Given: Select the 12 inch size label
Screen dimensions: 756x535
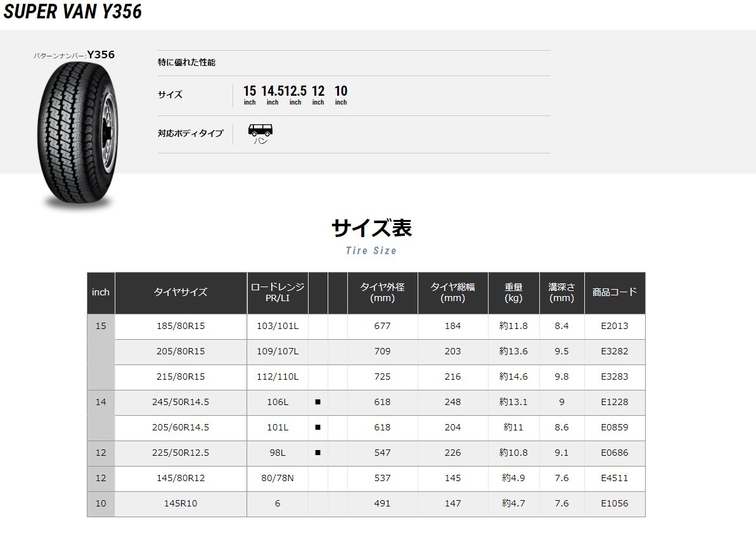Looking at the screenshot, I should point(318,94).
